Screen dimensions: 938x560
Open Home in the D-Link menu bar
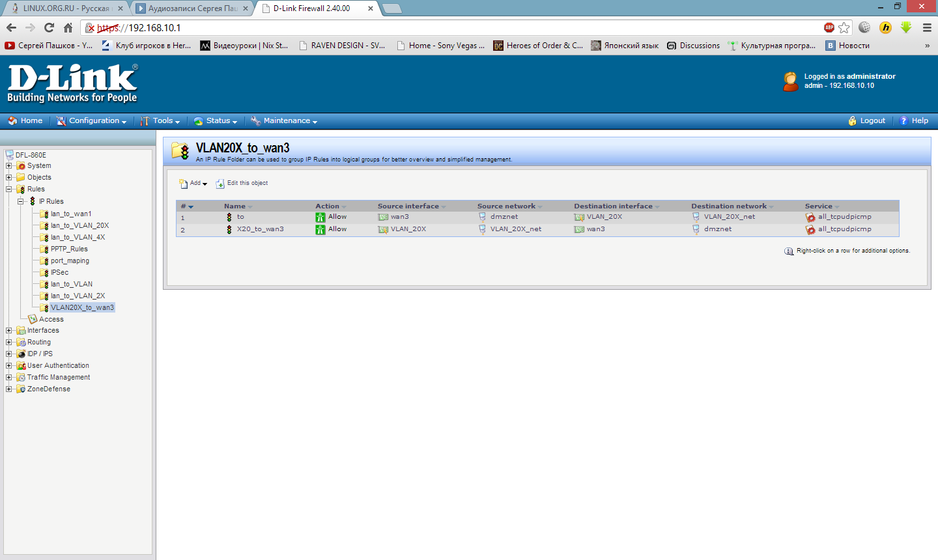[25, 120]
